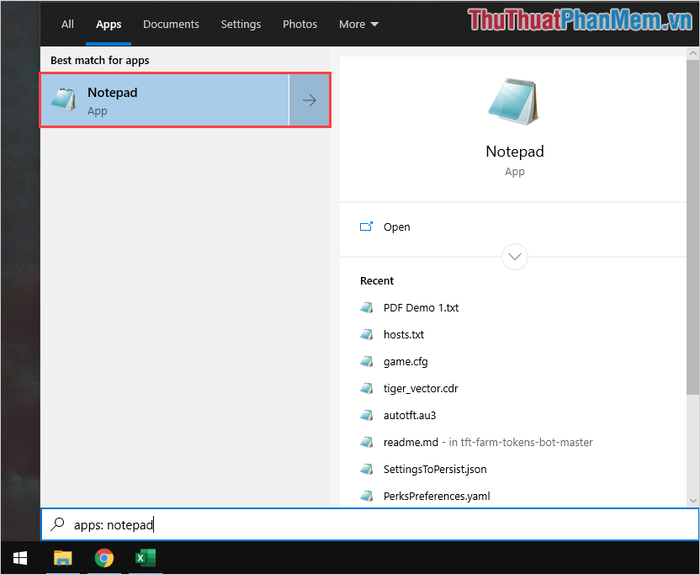The image size is (700, 575).
Task: Expand the More dropdown menu
Action: point(358,24)
